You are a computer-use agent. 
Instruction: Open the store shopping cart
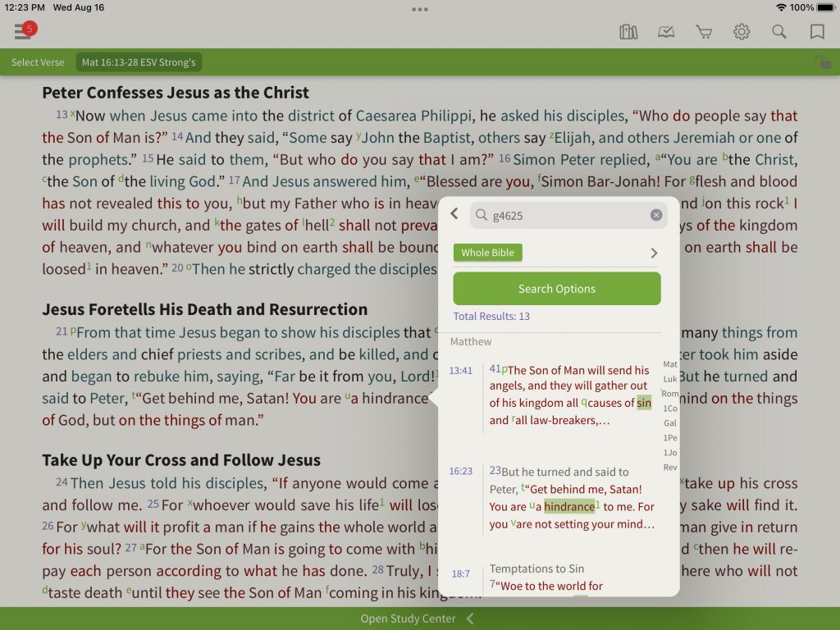(704, 32)
